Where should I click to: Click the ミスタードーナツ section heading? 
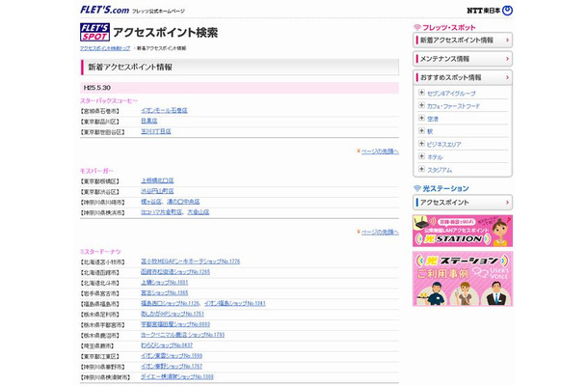click(x=100, y=252)
